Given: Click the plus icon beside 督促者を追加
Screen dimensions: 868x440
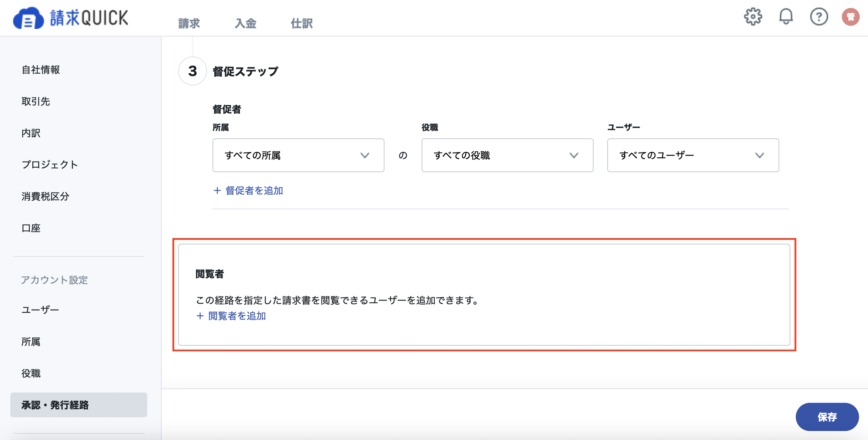Looking at the screenshot, I should pyautogui.click(x=217, y=190).
